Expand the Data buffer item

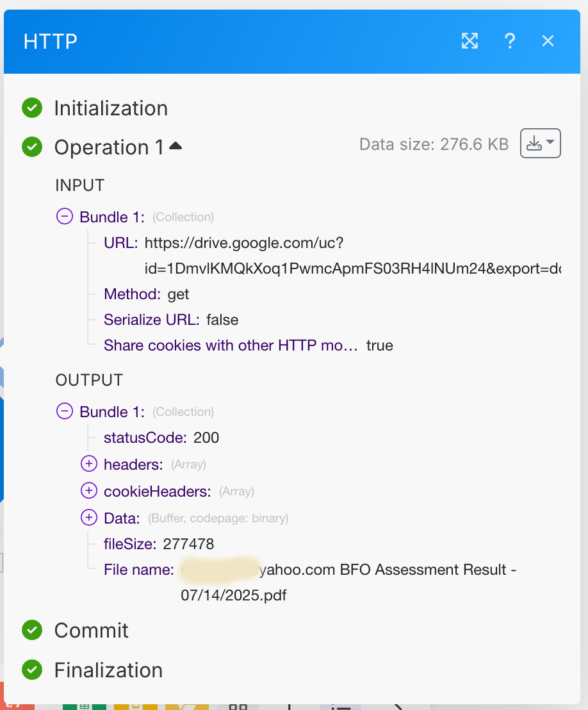click(x=89, y=517)
